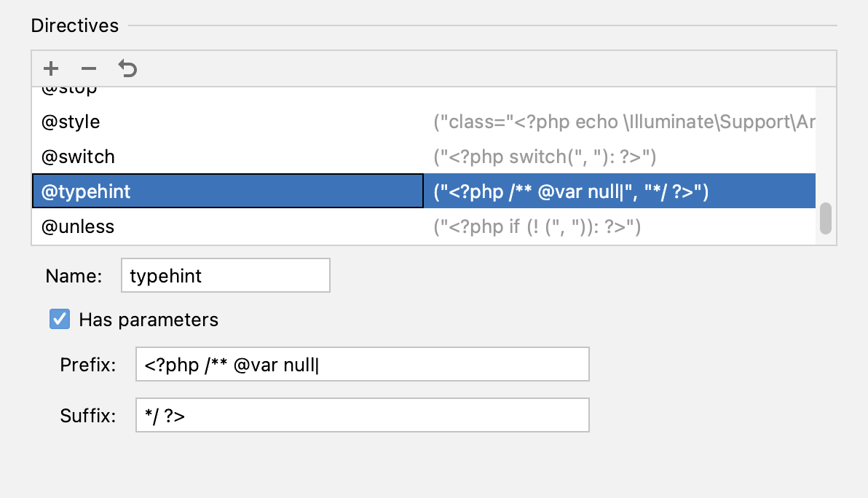
Task: Focus the Suffix input field
Action: [363, 416]
